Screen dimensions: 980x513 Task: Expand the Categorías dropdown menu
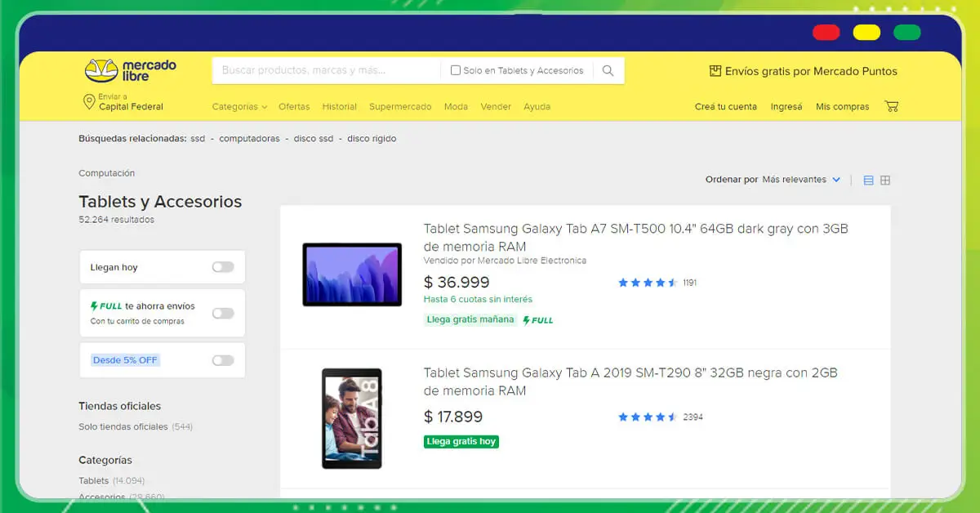click(239, 107)
